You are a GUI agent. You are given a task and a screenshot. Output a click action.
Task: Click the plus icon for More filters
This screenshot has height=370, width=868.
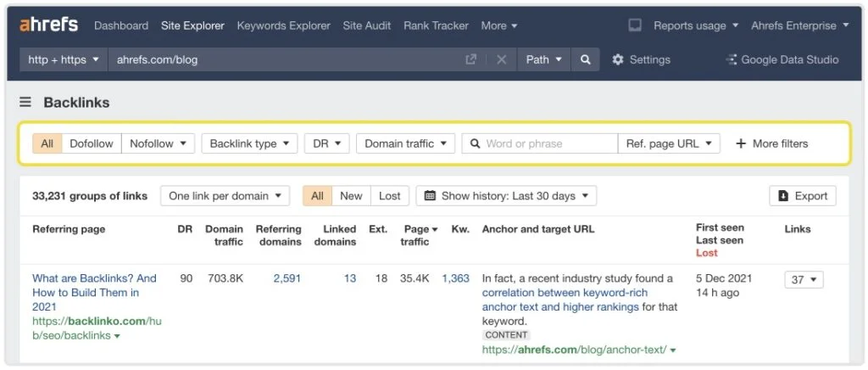point(740,143)
